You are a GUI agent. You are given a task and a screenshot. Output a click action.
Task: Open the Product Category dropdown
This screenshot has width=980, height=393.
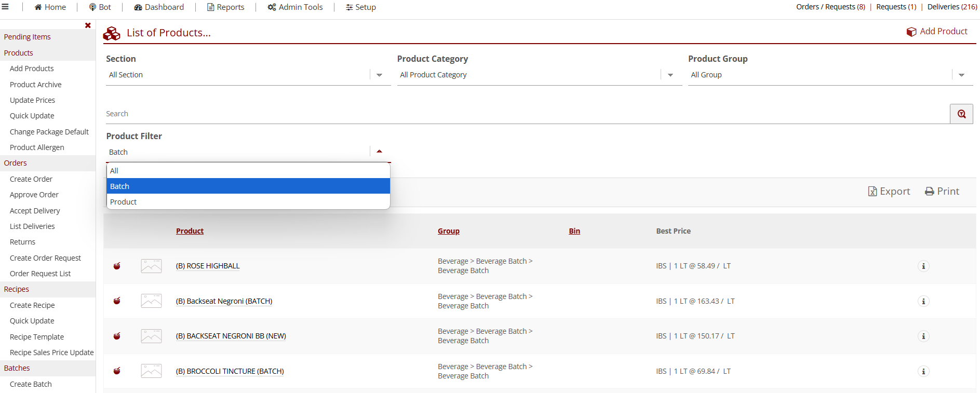click(x=670, y=75)
